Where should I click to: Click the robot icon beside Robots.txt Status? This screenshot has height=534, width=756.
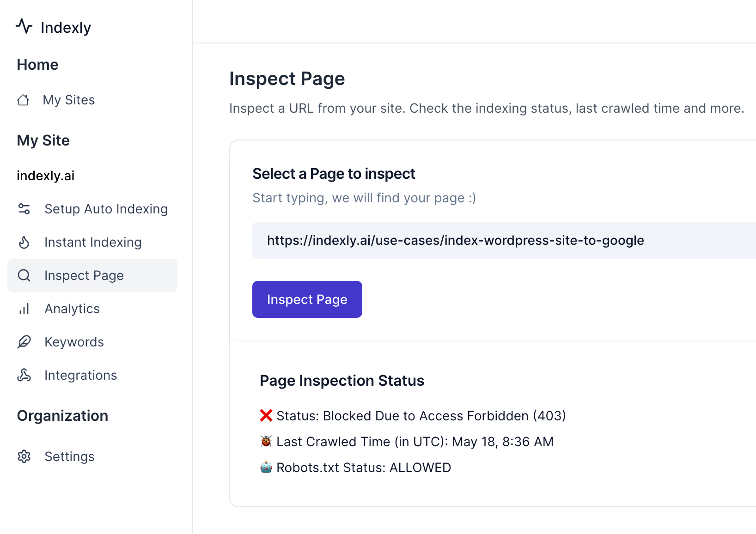pos(266,467)
